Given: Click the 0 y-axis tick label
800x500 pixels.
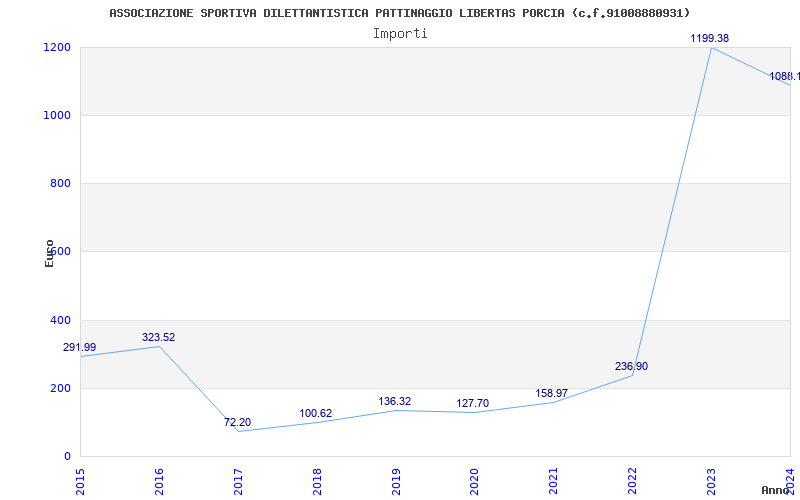Looking at the screenshot, I should point(67,456).
